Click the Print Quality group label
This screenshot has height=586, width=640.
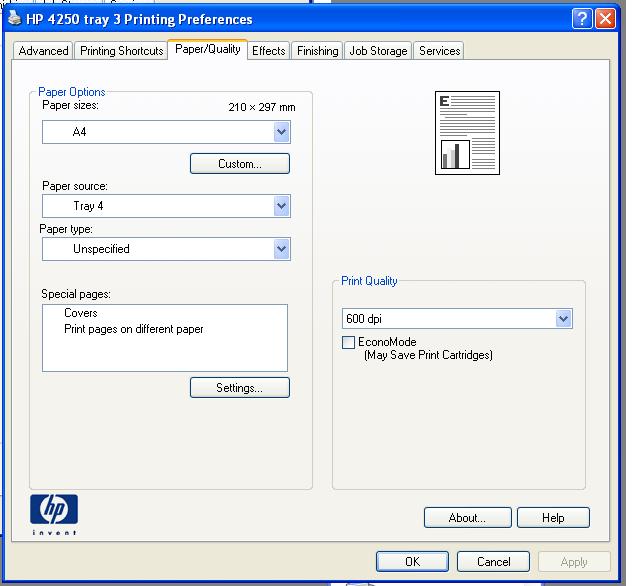[369, 281]
